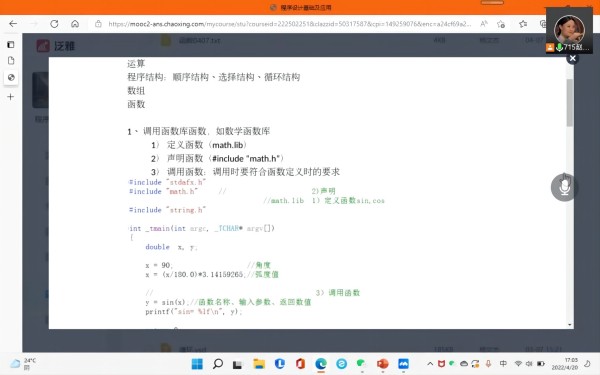This screenshot has height=375, width=600.
Task: Open the Office app in the taskbar
Action: click(300, 364)
